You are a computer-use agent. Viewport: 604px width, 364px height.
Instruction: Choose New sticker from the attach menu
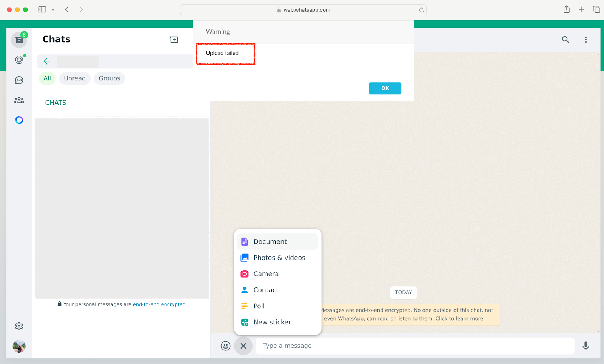click(x=278, y=322)
